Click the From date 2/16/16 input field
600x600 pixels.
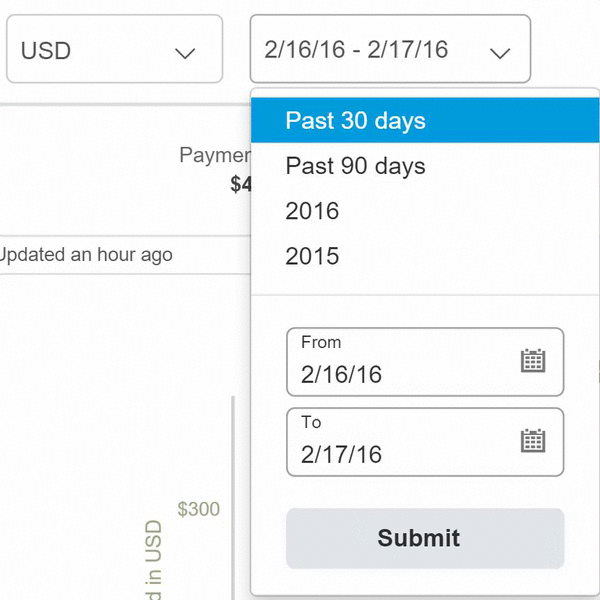(425, 362)
